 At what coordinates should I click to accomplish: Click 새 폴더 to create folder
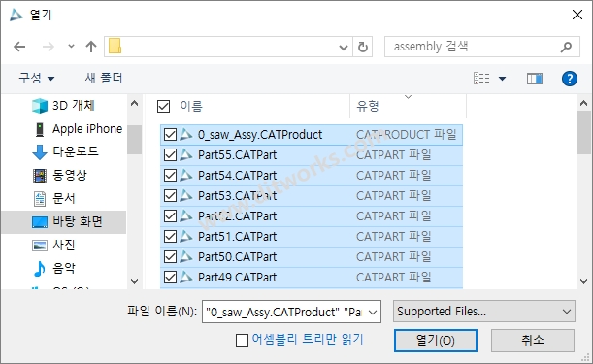pyautogui.click(x=104, y=79)
